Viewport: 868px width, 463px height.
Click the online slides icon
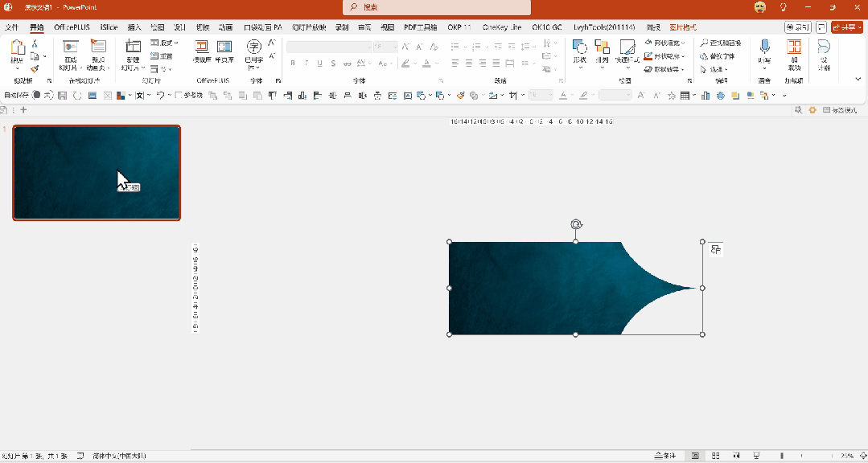(71, 47)
